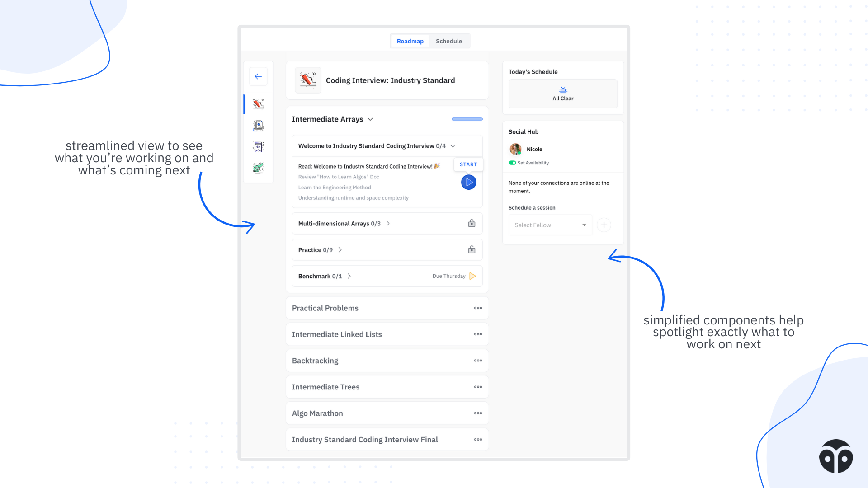Toggle the Set Availability switch
868x488 pixels.
(512, 163)
